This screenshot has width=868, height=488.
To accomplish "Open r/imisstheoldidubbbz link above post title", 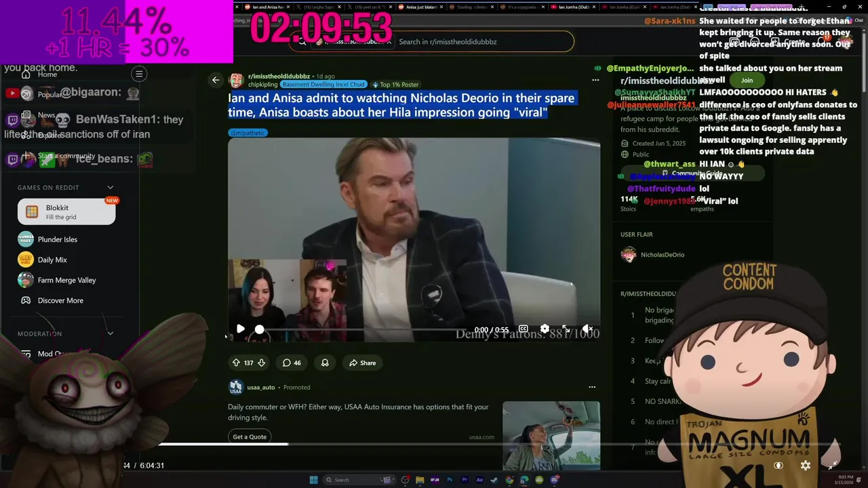I will [279, 77].
